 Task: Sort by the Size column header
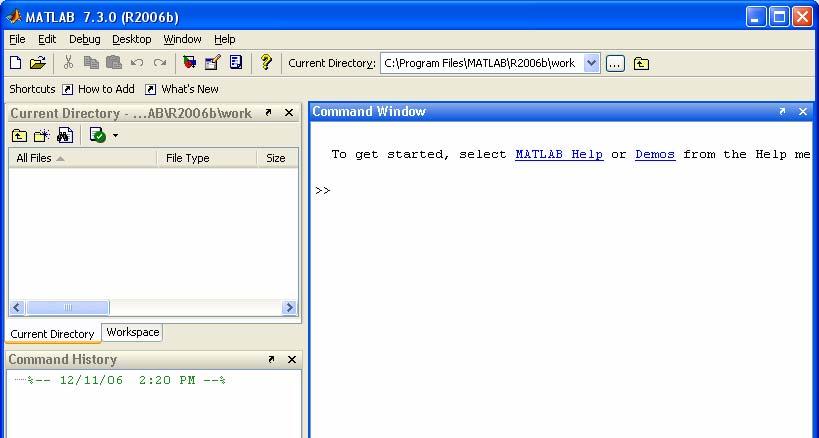click(x=277, y=158)
